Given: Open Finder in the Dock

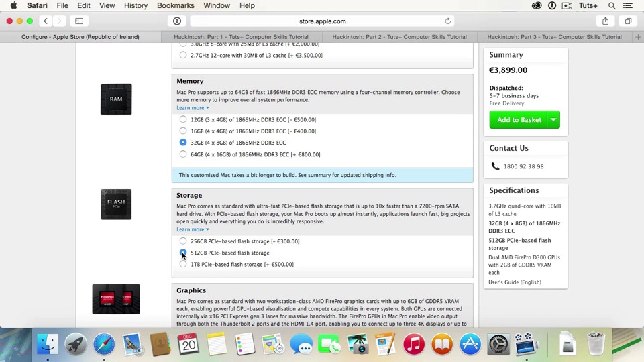Looking at the screenshot, I should [48, 344].
